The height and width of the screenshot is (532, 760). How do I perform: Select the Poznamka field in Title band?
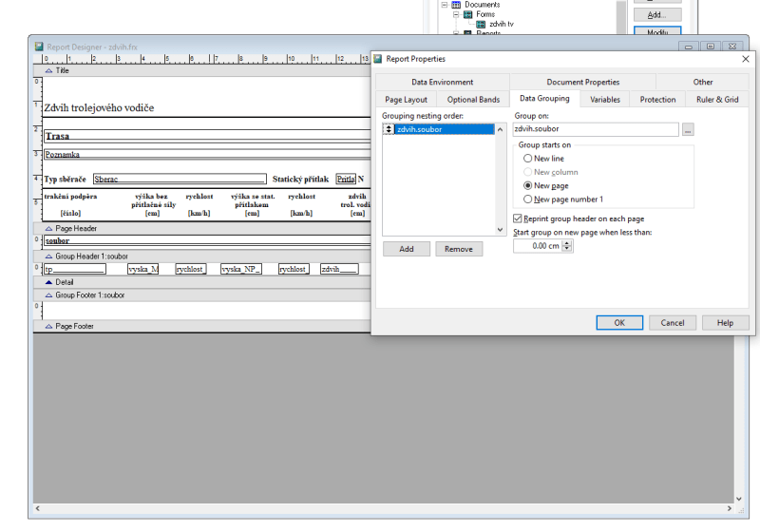pyautogui.click(x=207, y=155)
